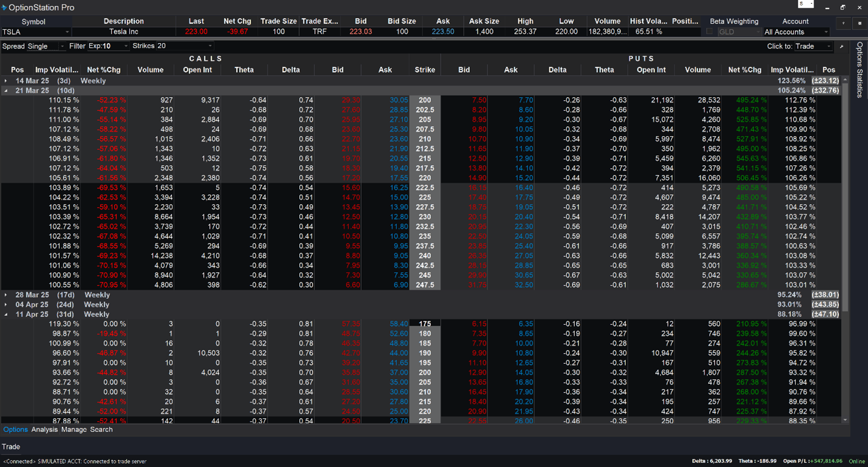Collapse the 21 Mar 25 Weekly expiration group
This screenshot has height=467, width=868.
tap(6, 90)
